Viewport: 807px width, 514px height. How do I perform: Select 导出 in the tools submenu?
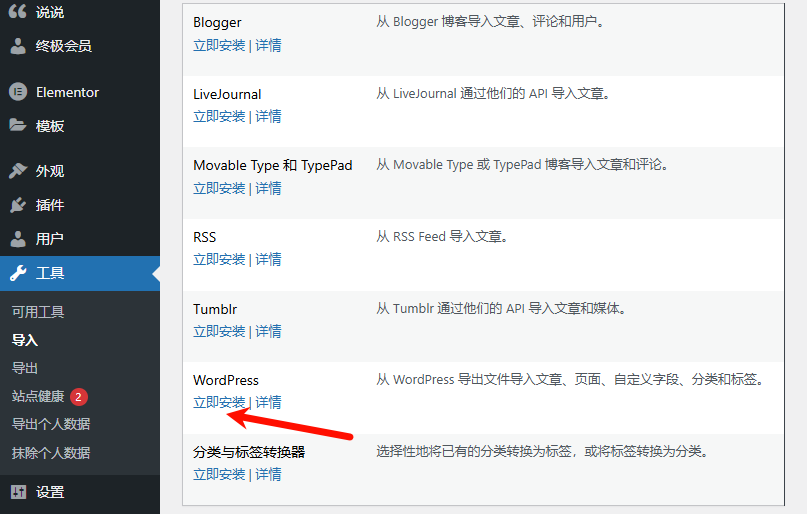click(25, 368)
